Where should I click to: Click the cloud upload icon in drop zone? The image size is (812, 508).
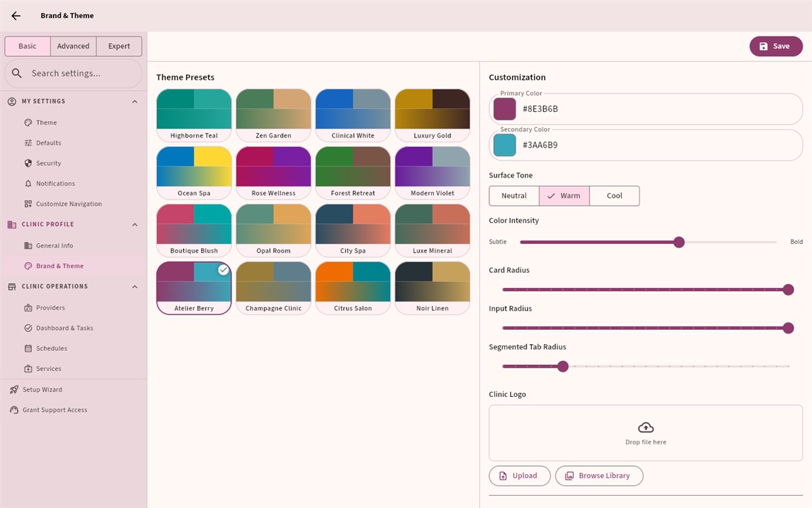point(646,427)
